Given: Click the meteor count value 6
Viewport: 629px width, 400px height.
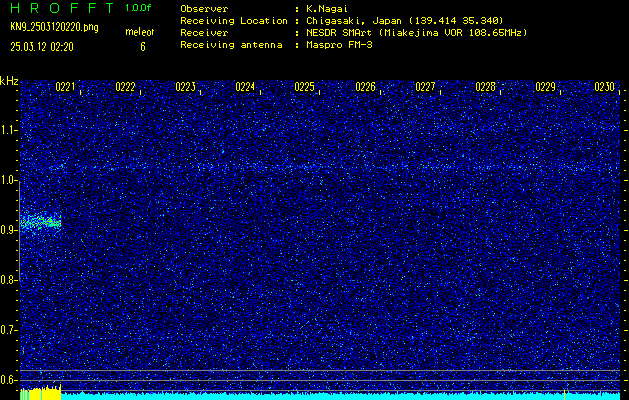Looking at the screenshot, I should coord(143,47).
